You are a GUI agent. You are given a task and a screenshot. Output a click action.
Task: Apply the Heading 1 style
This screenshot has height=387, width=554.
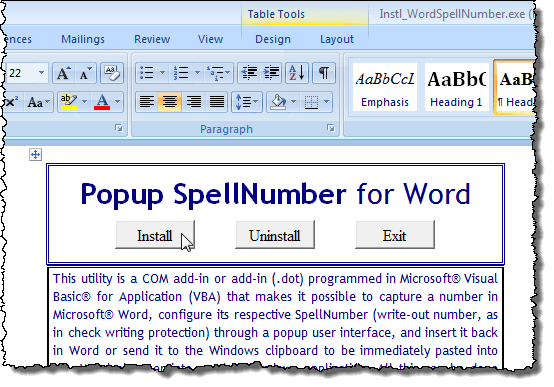click(456, 87)
